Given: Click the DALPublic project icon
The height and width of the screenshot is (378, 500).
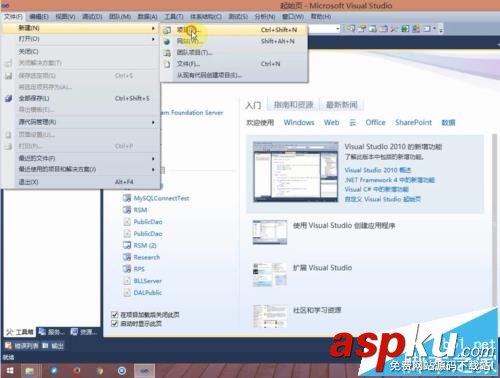Looking at the screenshot, I should point(127,292).
